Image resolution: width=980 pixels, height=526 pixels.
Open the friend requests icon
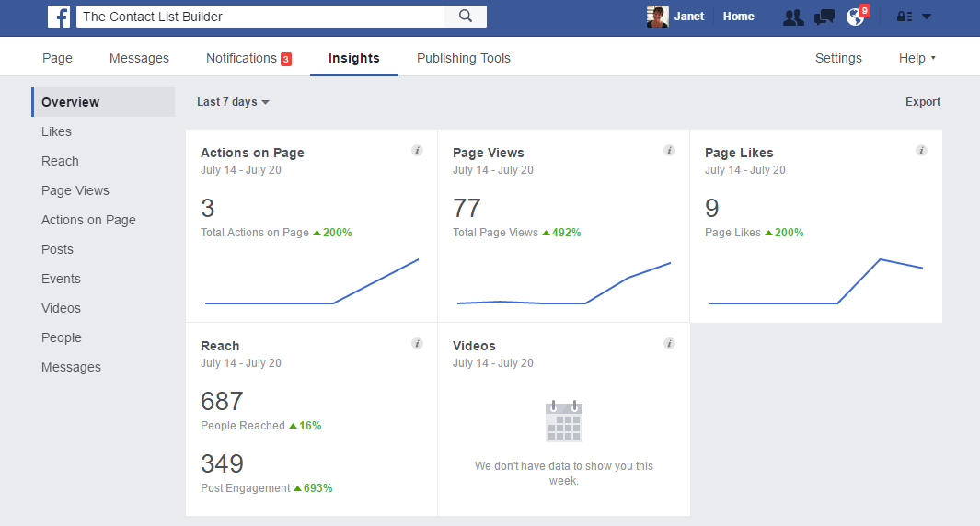[792, 17]
